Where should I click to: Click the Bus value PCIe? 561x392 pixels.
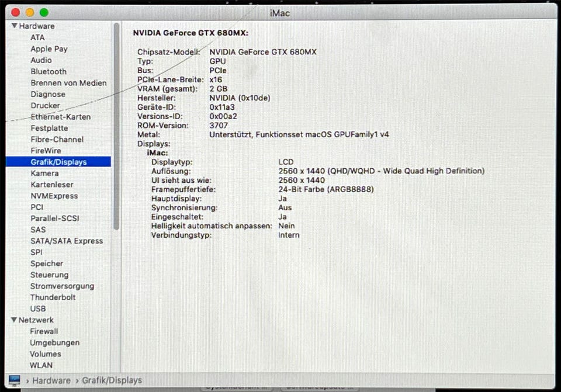pos(218,71)
